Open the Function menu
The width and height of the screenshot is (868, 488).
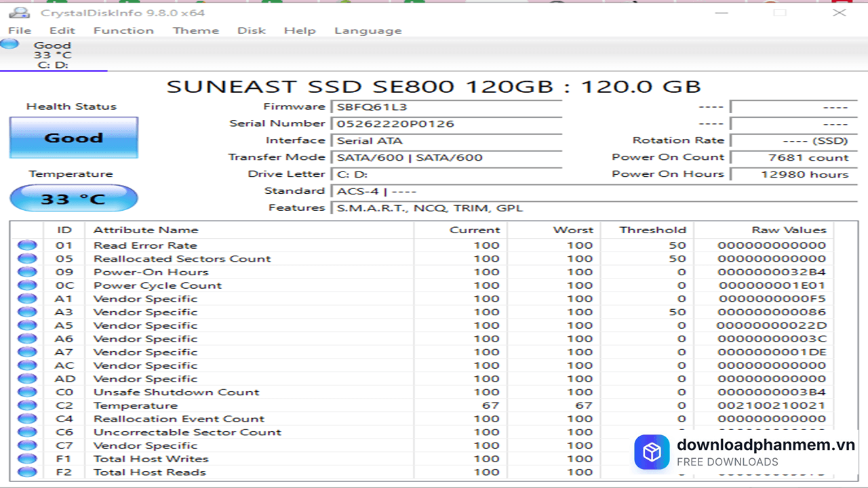click(123, 30)
